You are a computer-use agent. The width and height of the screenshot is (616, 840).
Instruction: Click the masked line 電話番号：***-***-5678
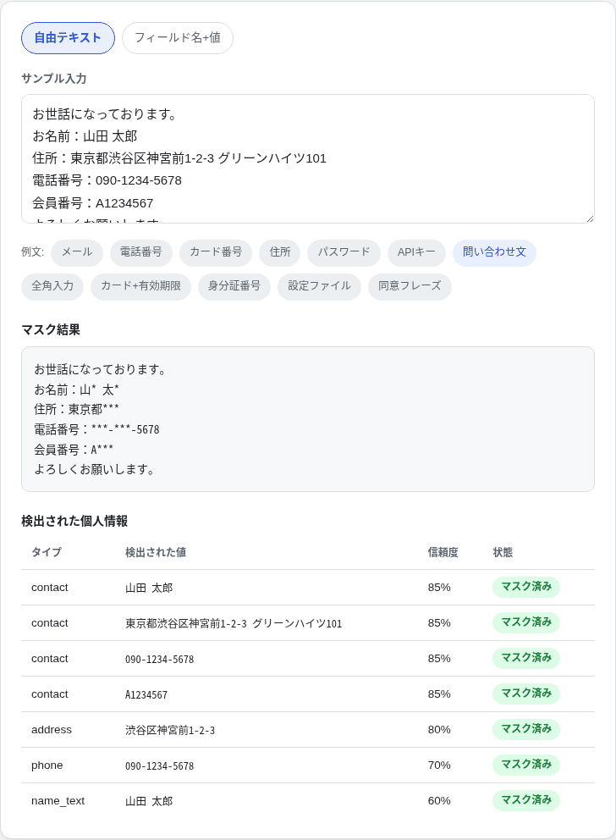[x=96, y=429]
